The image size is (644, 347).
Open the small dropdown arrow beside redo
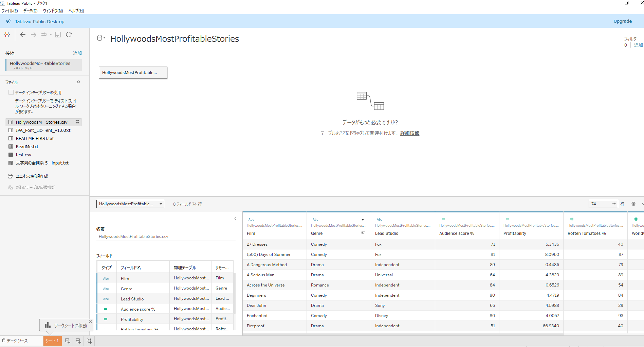(x=51, y=35)
